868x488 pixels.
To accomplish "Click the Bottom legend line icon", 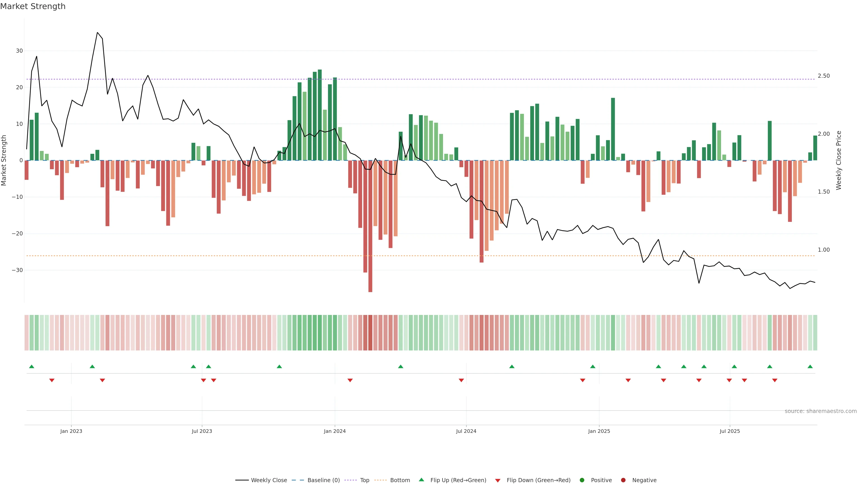I will [380, 480].
